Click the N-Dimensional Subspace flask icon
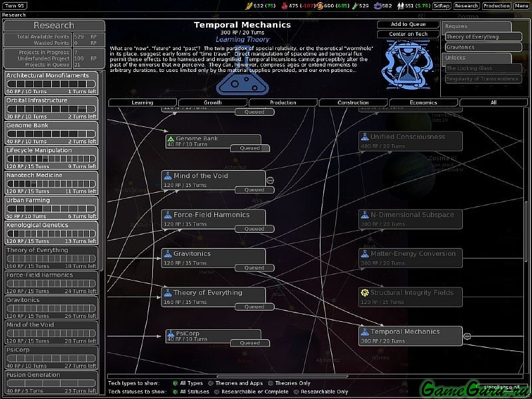Screen dimensions: 532x399 click(364, 215)
